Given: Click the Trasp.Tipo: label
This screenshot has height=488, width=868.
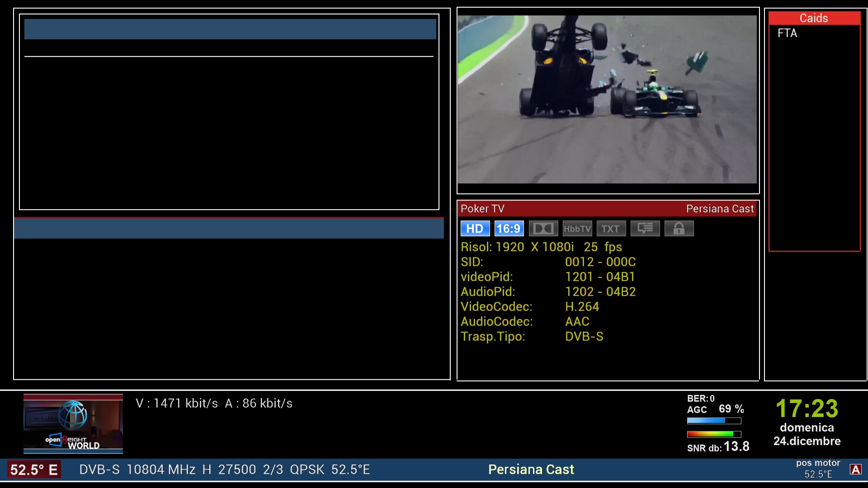Looking at the screenshot, I should 493,337.
